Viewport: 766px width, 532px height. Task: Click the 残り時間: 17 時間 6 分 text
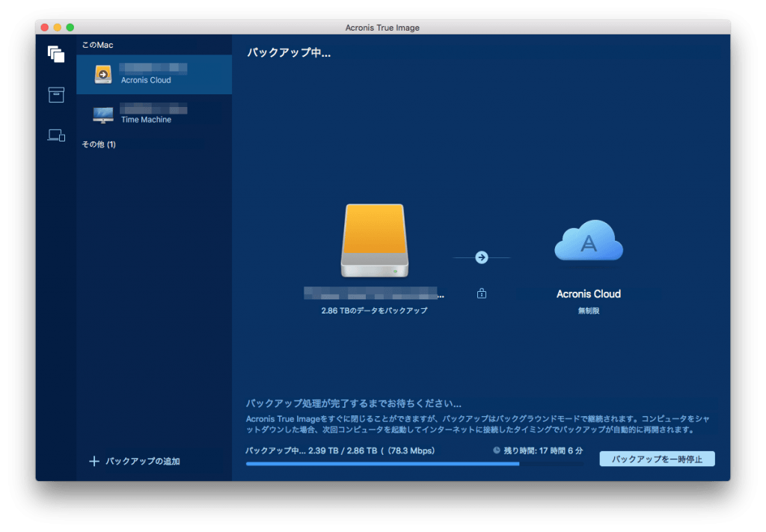pos(543,450)
